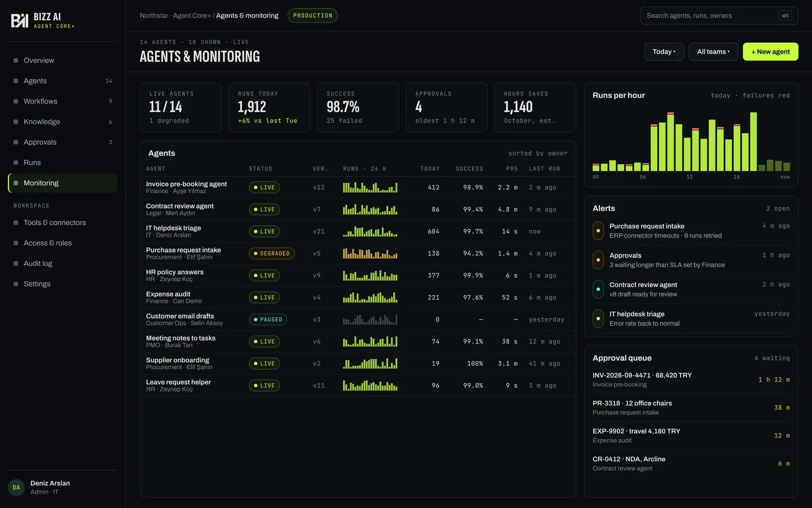
Task: Go to Access & roles
Action: tap(63, 243)
